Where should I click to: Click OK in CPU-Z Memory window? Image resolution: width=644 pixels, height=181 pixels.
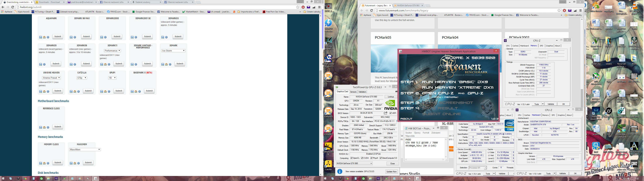pyautogui.click(x=563, y=104)
